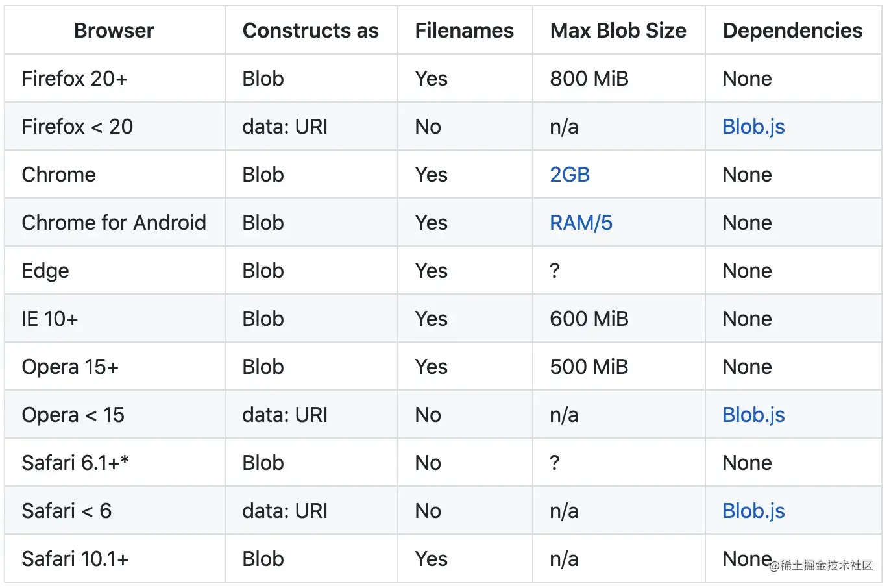This screenshot has width=889, height=588.
Task: Click the Opera 15+ cell
Action: click(x=70, y=367)
